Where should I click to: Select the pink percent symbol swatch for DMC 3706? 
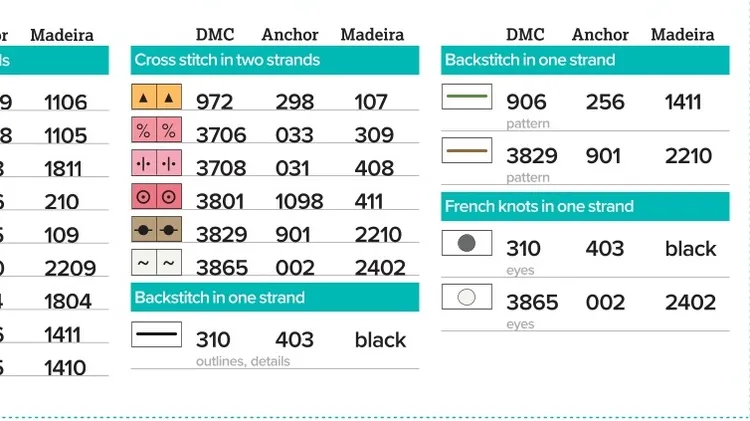156,130
